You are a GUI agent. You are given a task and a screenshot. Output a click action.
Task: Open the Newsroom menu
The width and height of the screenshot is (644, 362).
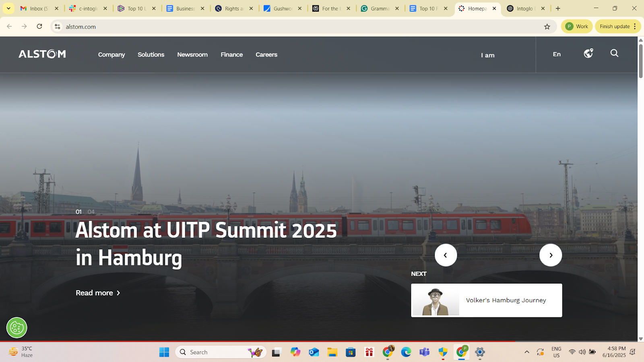(192, 55)
